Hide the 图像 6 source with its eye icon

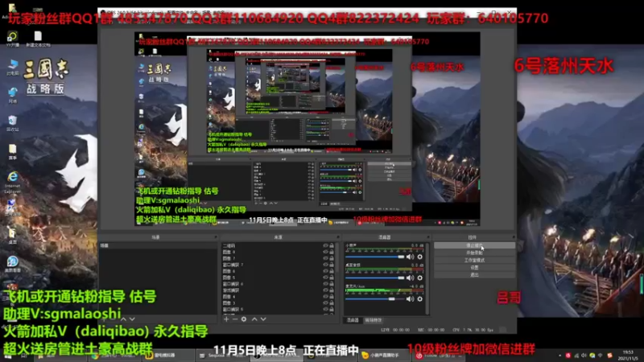click(x=325, y=271)
